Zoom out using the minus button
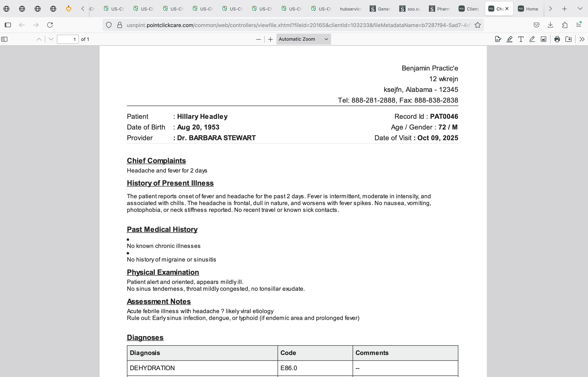This screenshot has width=588, height=377. [x=258, y=39]
